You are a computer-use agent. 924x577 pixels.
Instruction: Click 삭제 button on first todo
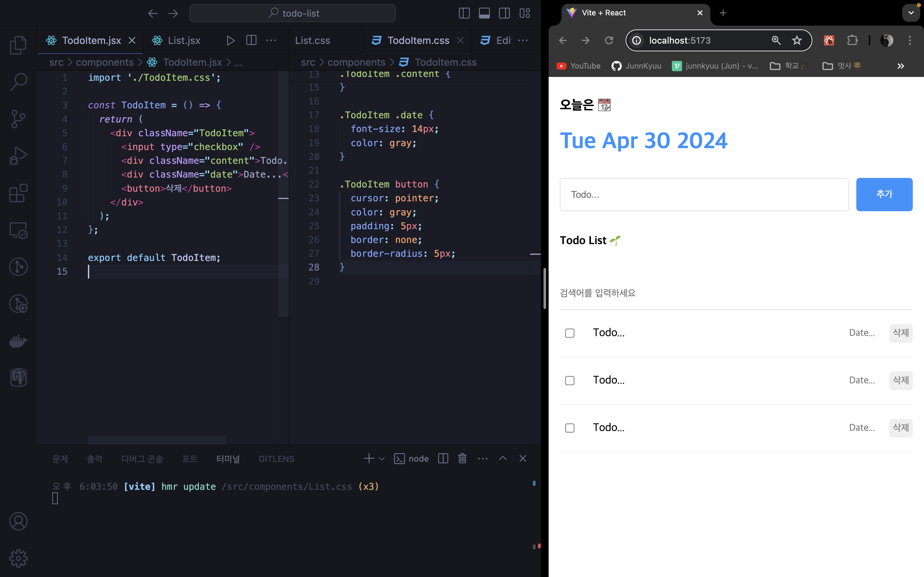(x=900, y=333)
